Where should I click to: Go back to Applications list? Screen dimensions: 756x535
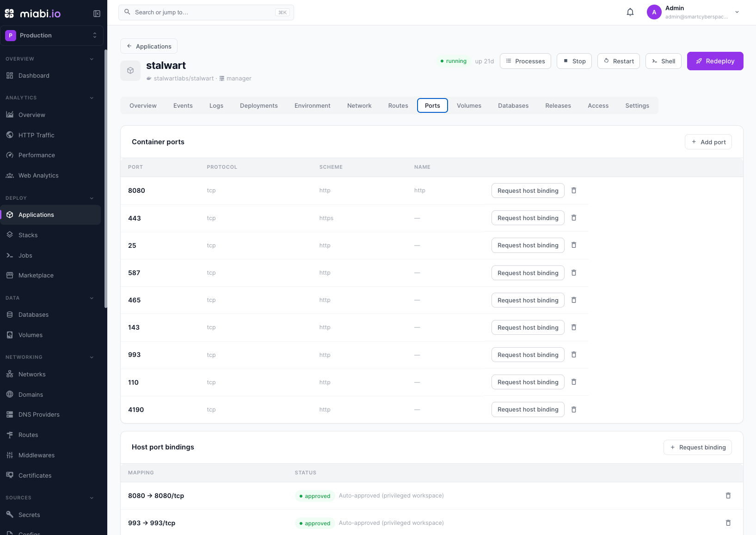pos(149,46)
